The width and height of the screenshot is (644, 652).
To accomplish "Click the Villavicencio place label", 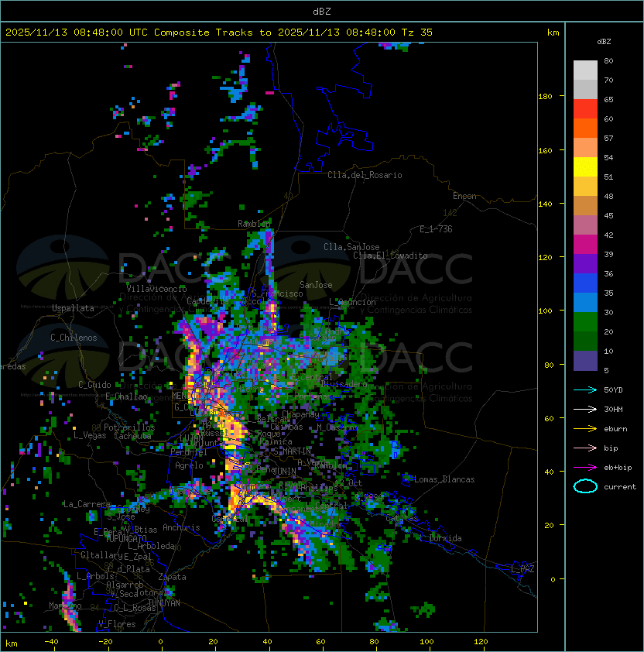I will pos(156,289).
